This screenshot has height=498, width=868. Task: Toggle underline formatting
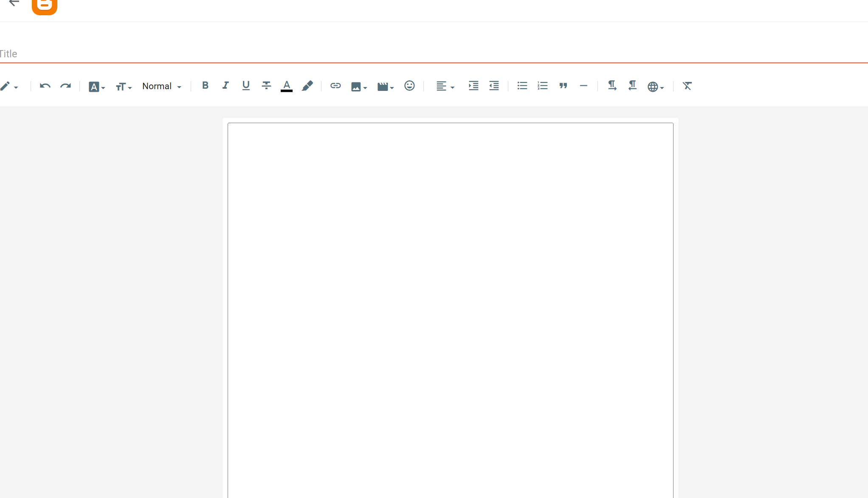[x=246, y=85]
